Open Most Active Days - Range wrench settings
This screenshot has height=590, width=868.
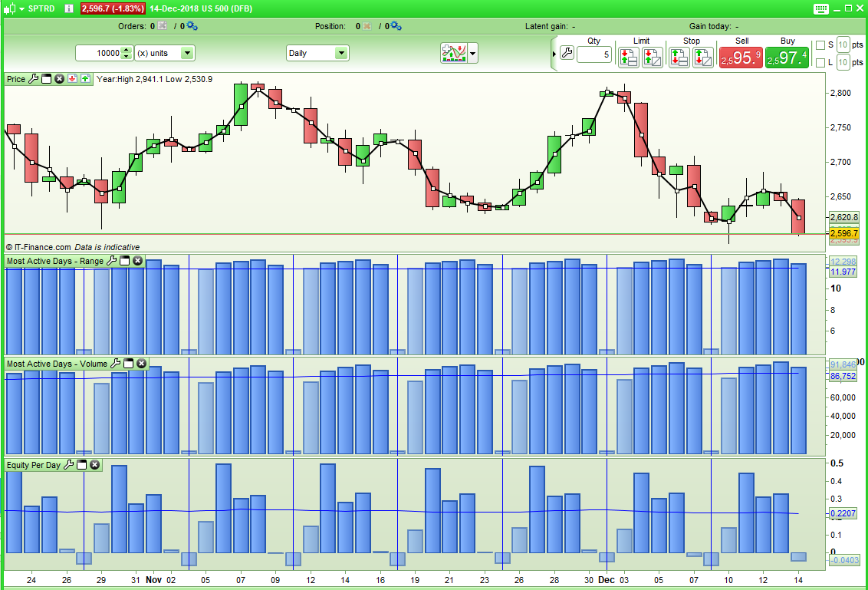point(111,260)
